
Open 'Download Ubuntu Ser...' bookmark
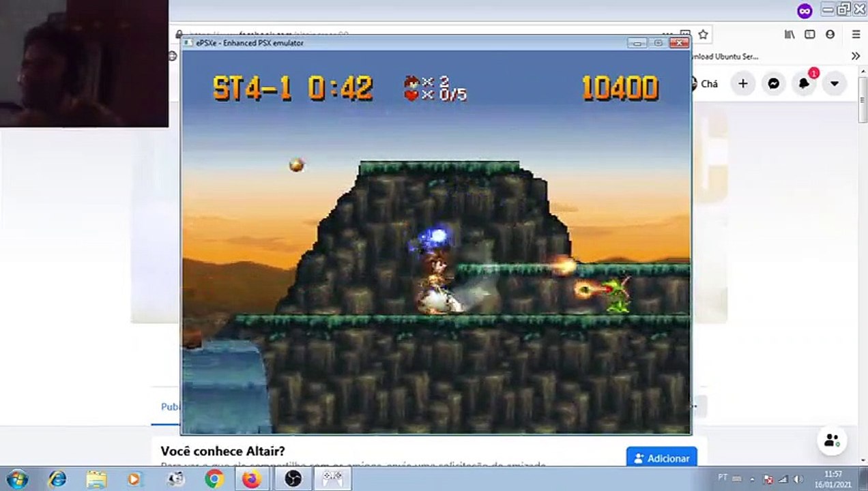(x=725, y=57)
